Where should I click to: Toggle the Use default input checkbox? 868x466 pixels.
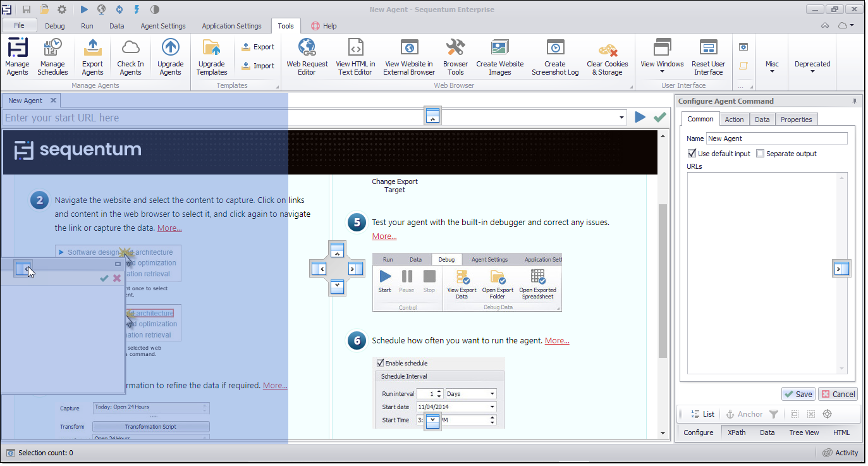pyautogui.click(x=692, y=154)
